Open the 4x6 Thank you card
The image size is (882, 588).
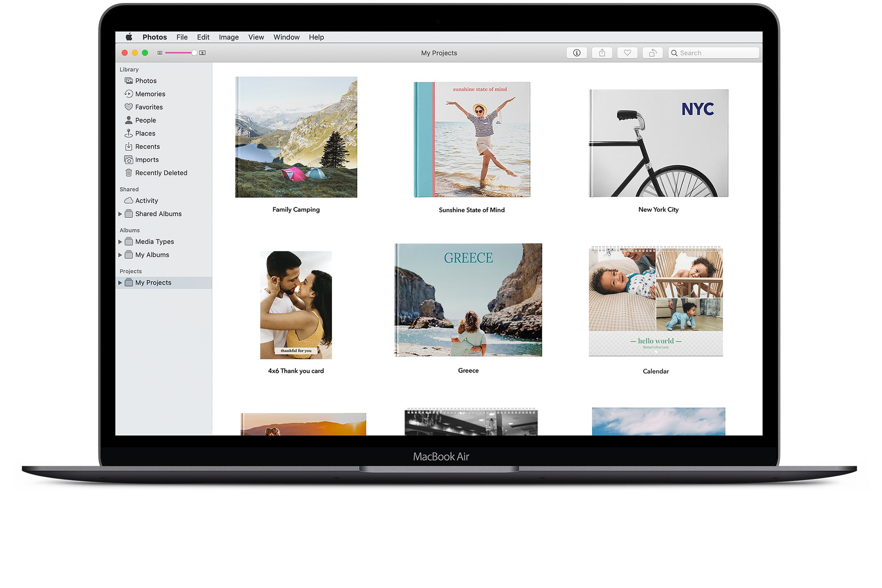[x=296, y=305]
